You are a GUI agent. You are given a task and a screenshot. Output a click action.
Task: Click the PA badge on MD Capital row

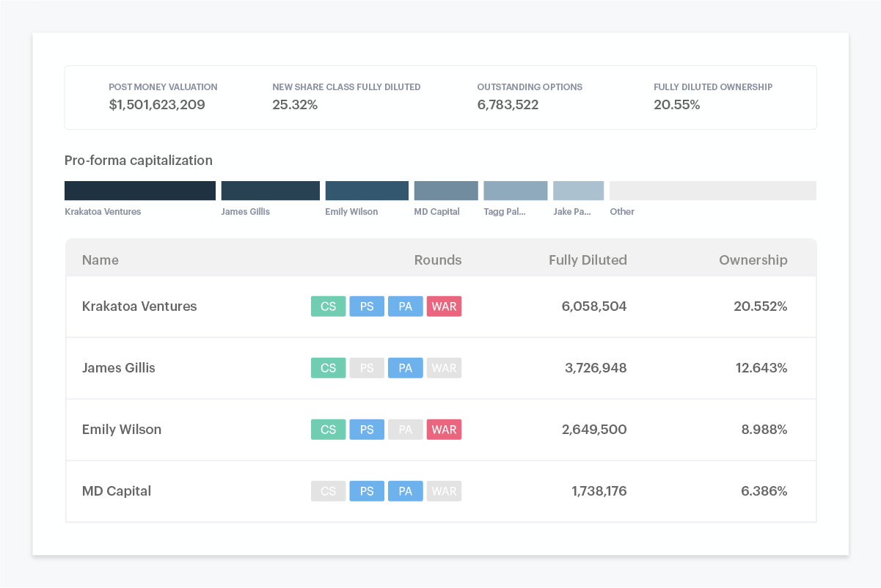[406, 491]
